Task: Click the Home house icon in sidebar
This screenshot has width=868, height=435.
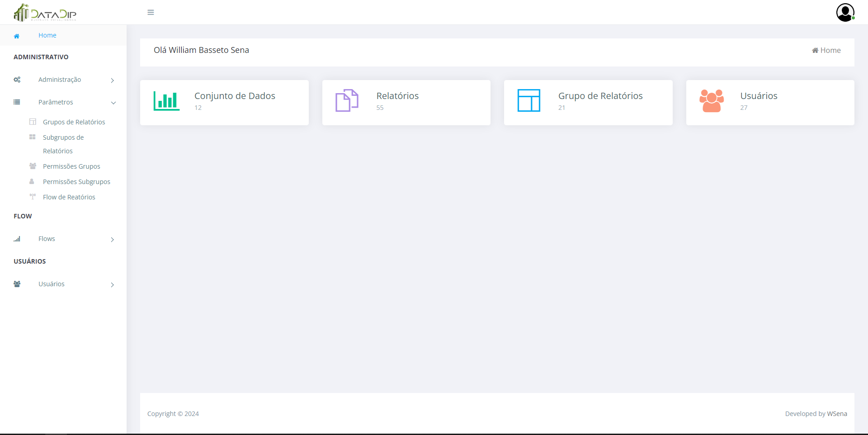Action: pyautogui.click(x=17, y=36)
